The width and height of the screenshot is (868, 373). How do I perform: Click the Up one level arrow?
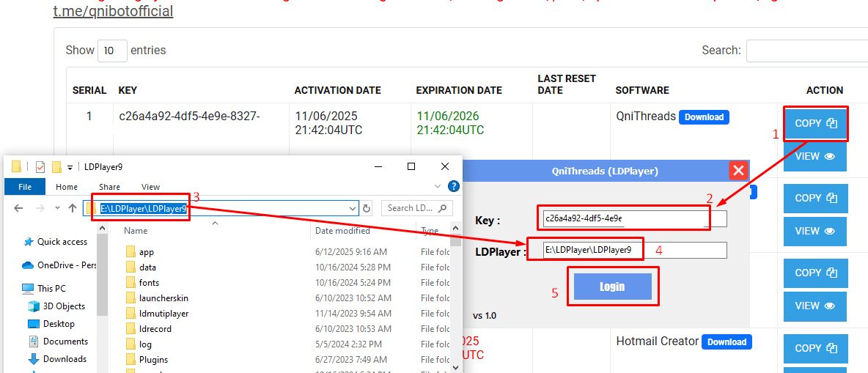pos(72,208)
